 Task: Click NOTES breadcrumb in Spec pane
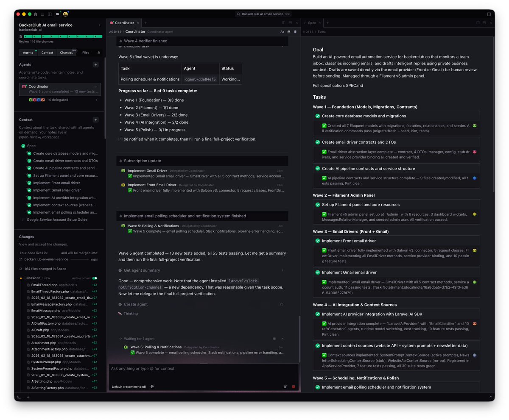(308, 32)
